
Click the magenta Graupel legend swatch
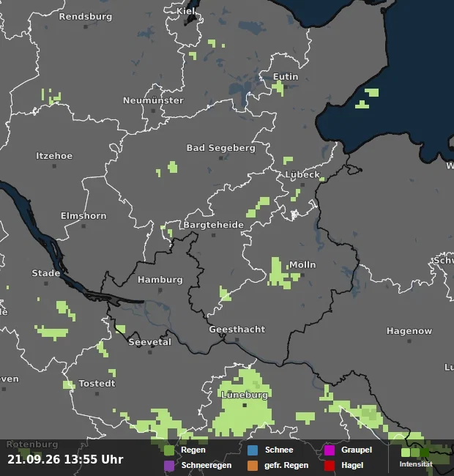330,450
